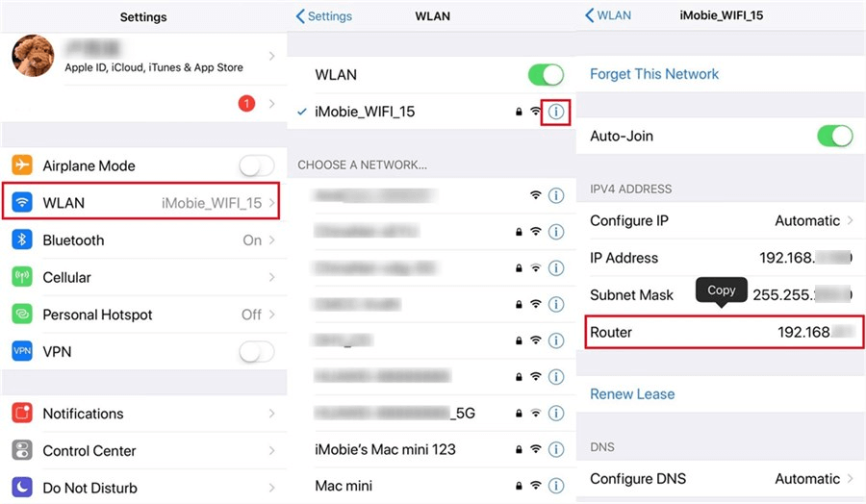Tap Renew Lease
This screenshot has width=866, height=504.
click(x=632, y=394)
